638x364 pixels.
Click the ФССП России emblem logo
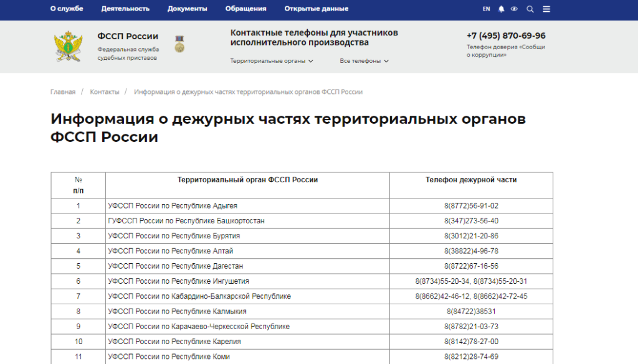[67, 45]
